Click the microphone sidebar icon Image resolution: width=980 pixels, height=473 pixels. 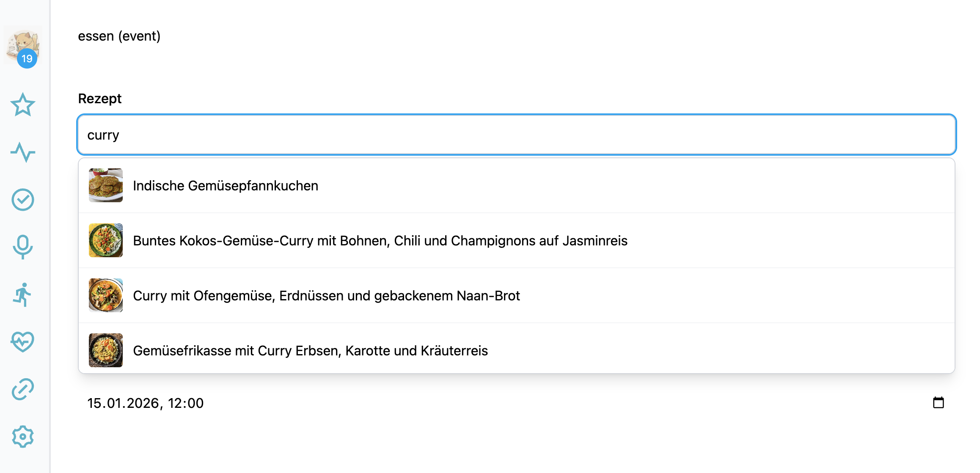(23, 247)
